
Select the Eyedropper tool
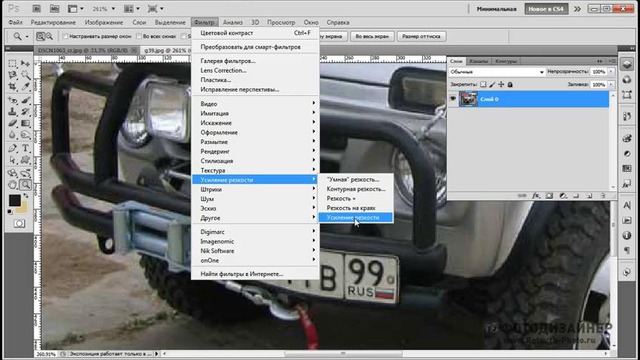(x=25, y=87)
